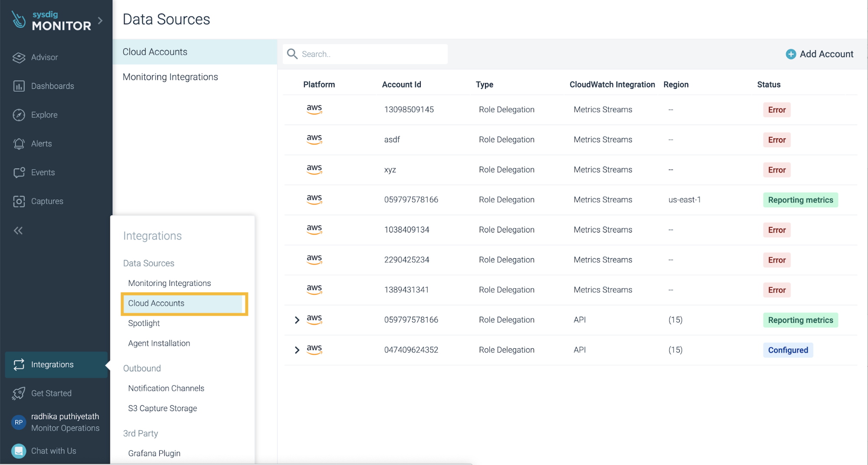868x465 pixels.
Task: Click the Add Account button
Action: tap(819, 54)
